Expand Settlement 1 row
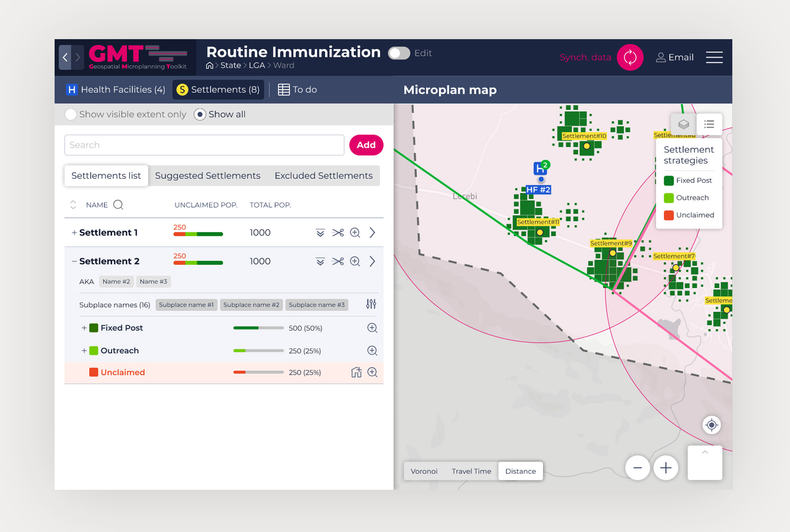 (74, 233)
